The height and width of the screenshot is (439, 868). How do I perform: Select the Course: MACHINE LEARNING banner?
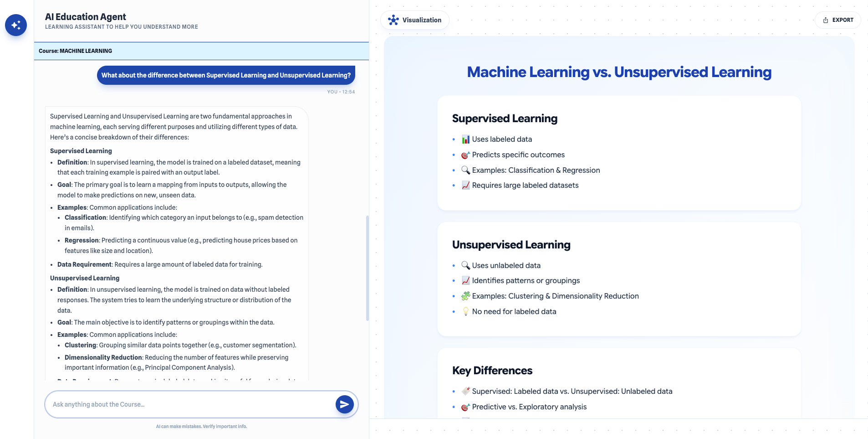tap(201, 51)
